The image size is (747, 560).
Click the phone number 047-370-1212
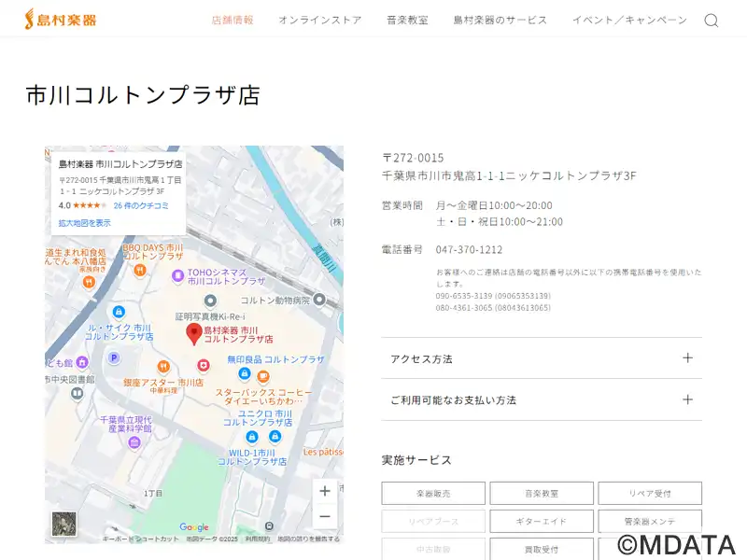coord(469,249)
